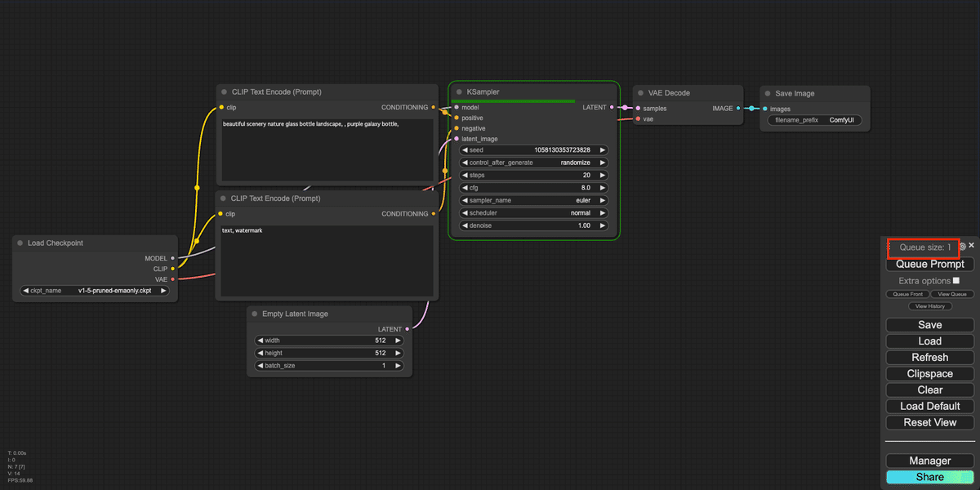Screen dimensions: 980x490
Task: Collapse the VAE Decode node via its title dot
Action: point(641,93)
